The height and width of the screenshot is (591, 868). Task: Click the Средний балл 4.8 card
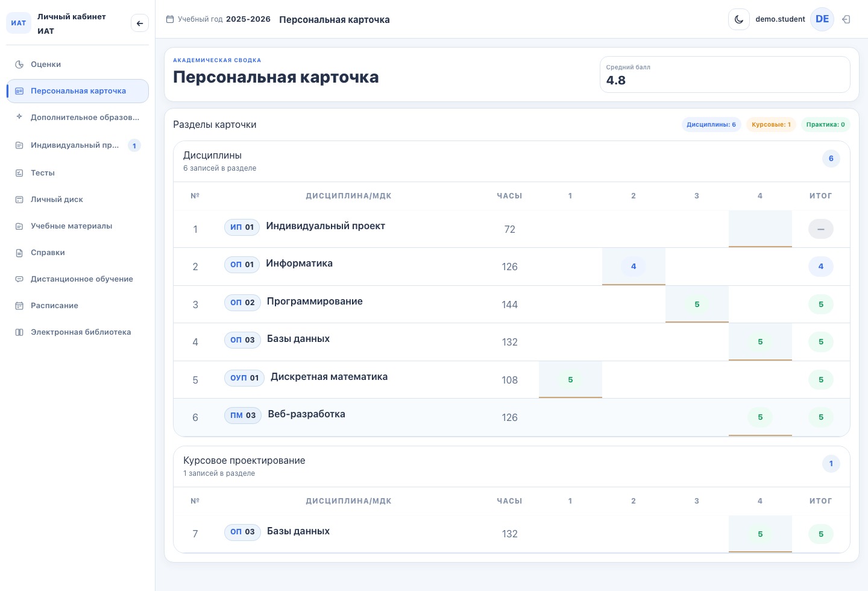(x=725, y=75)
